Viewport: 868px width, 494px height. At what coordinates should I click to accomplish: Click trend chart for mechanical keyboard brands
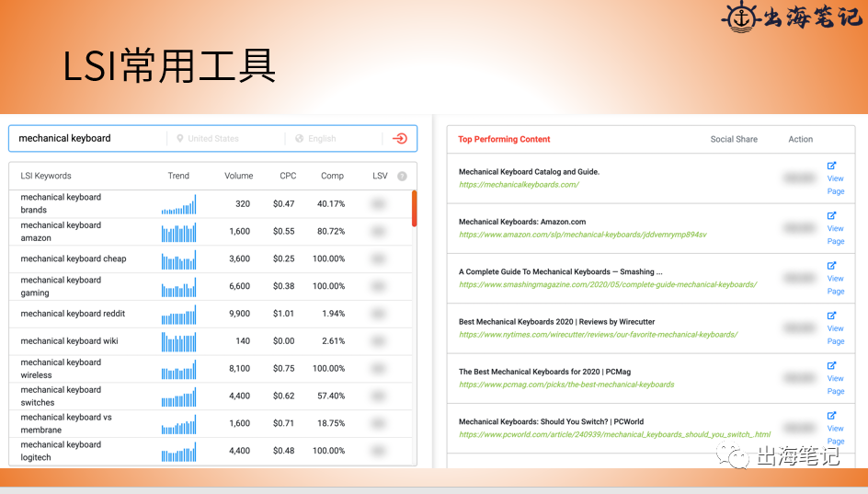tap(178, 204)
